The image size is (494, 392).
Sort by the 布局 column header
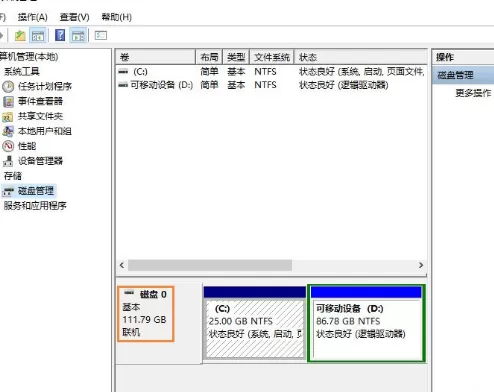tap(209, 57)
